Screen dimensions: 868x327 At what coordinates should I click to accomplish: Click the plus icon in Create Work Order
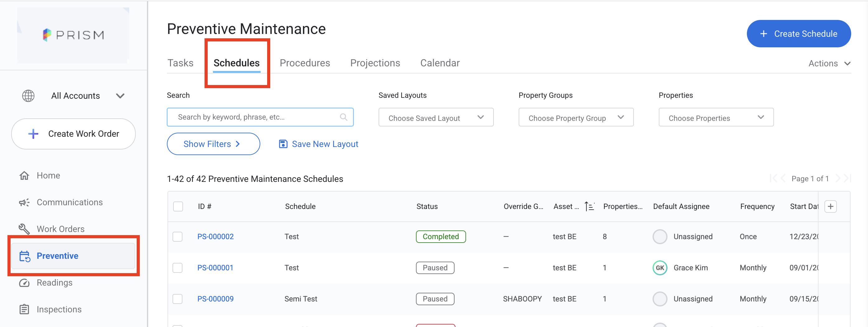point(33,134)
